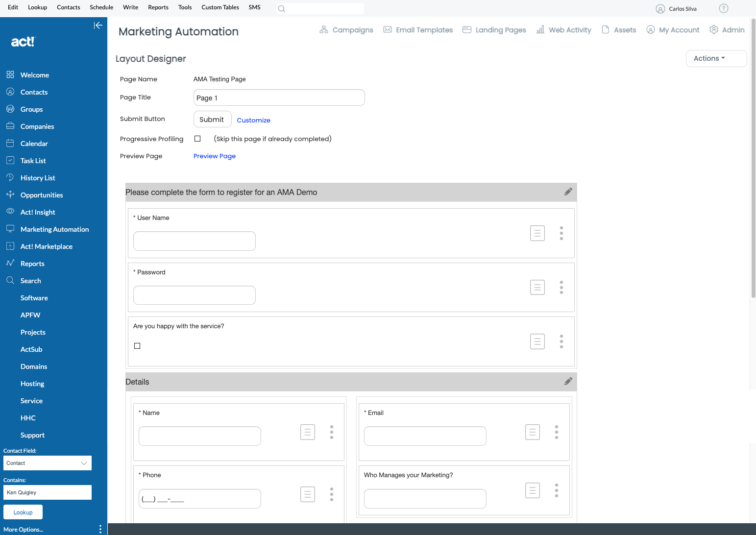Open the Schedule menu
Viewport: 756px width, 535px height.
tap(101, 7)
